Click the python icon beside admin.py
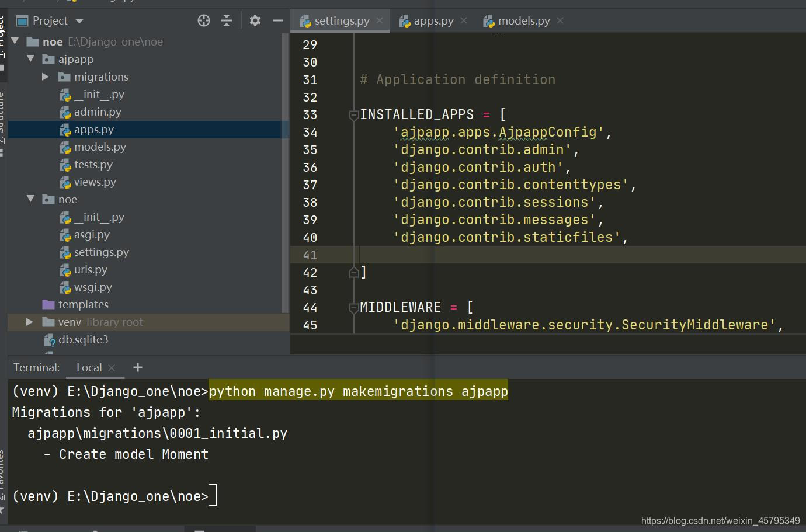Viewport: 806px width, 532px height. coord(65,112)
